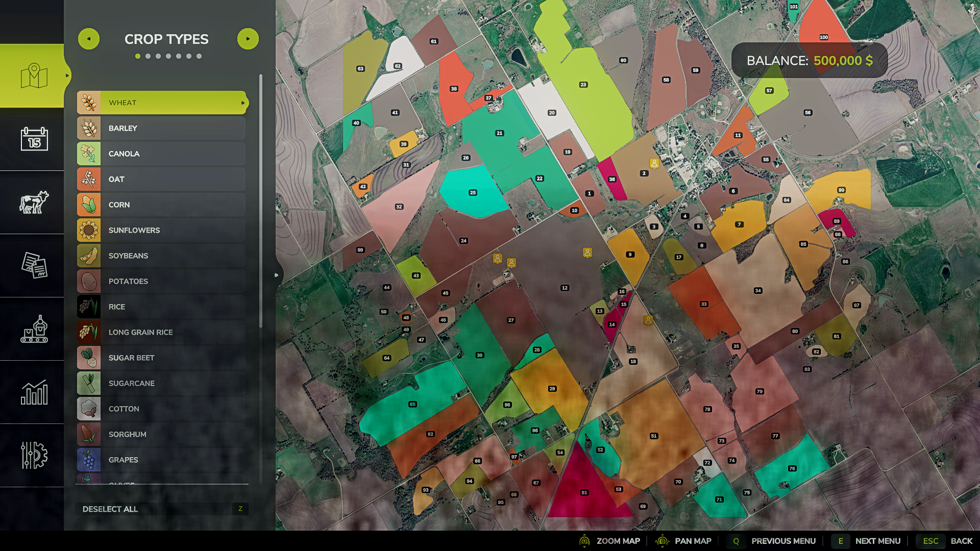Open the Contracts documents icon

point(34,265)
